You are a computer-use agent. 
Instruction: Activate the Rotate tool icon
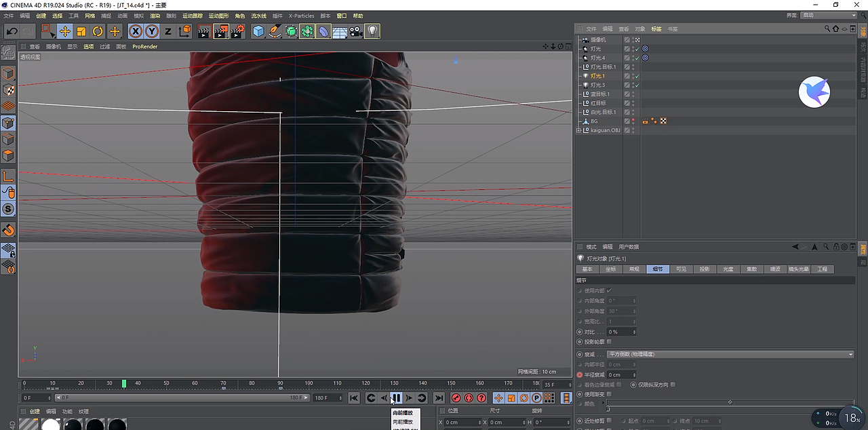98,31
